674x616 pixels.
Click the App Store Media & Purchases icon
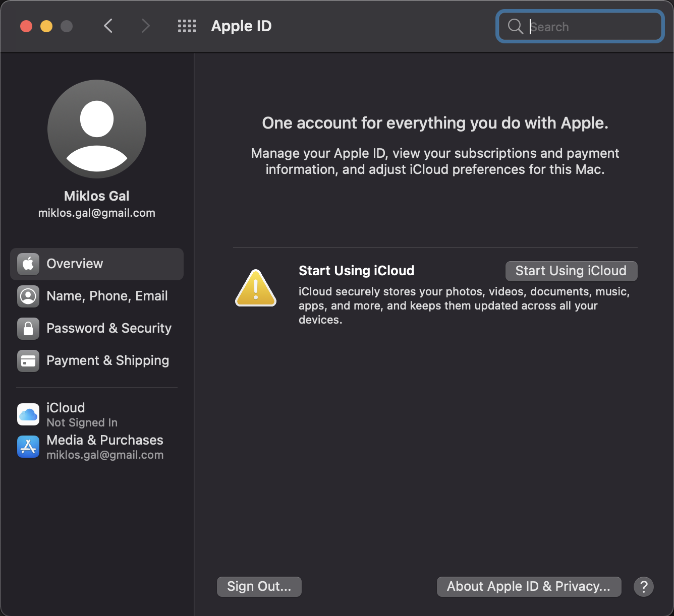[28, 447]
